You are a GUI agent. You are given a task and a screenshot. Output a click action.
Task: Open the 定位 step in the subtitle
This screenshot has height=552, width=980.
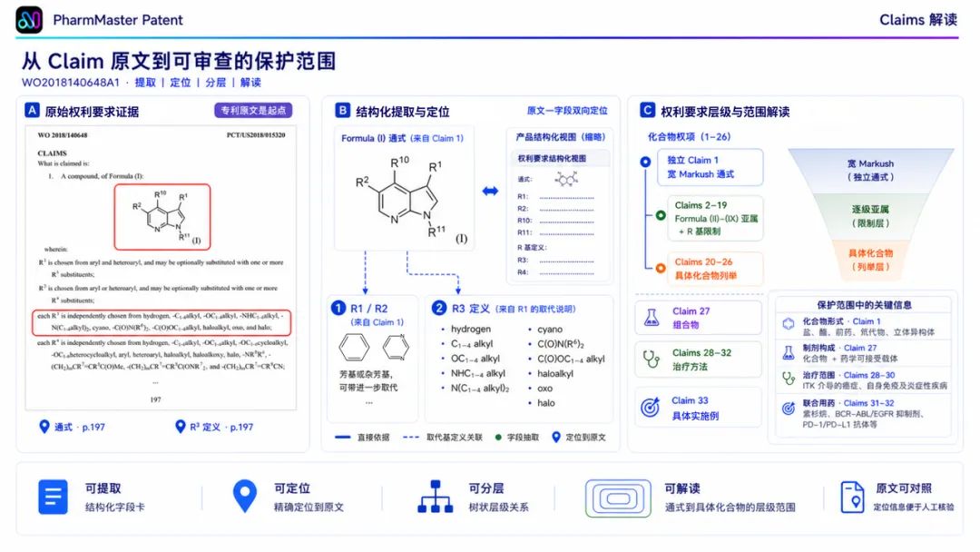[180, 83]
